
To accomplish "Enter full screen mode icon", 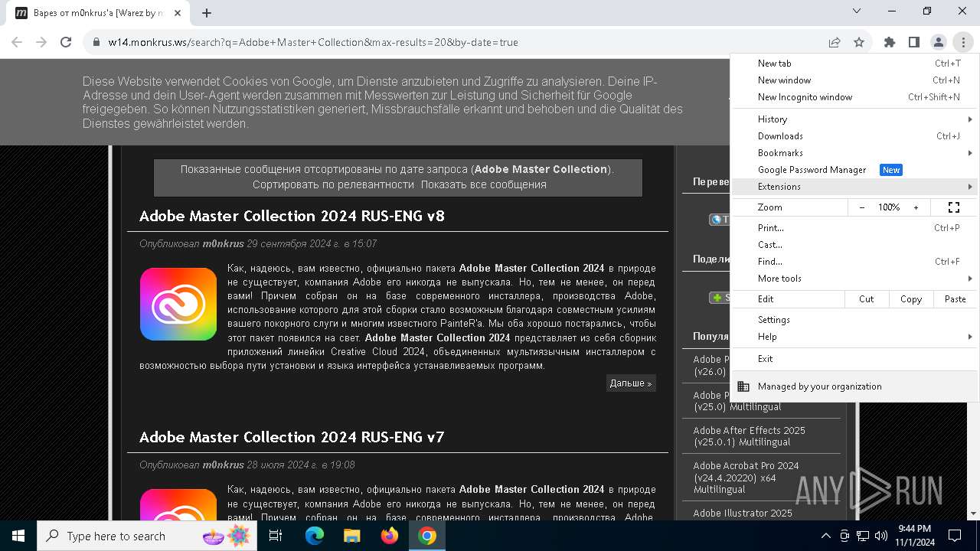I will pyautogui.click(x=954, y=207).
